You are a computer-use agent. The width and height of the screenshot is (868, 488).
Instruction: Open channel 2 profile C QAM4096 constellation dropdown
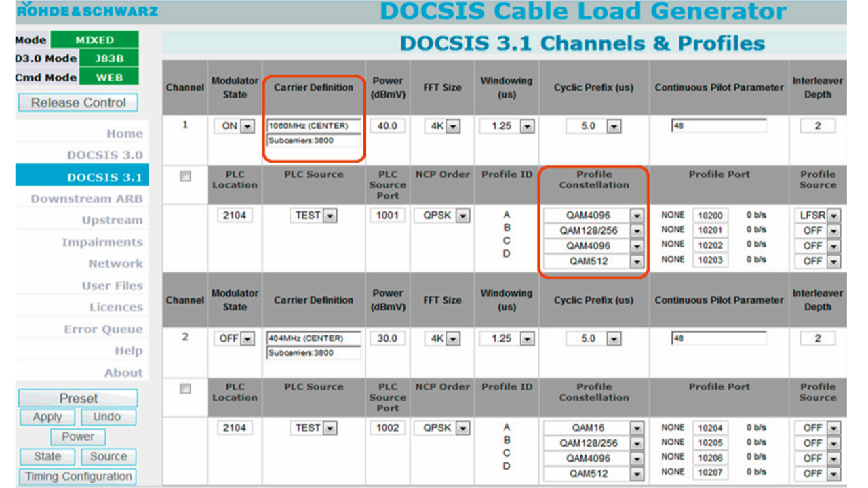pyautogui.click(x=594, y=458)
